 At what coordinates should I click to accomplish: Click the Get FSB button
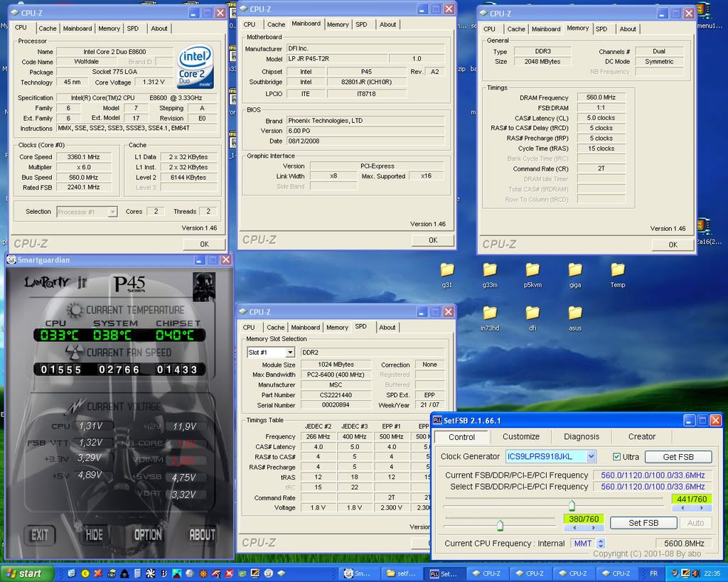[x=678, y=456]
